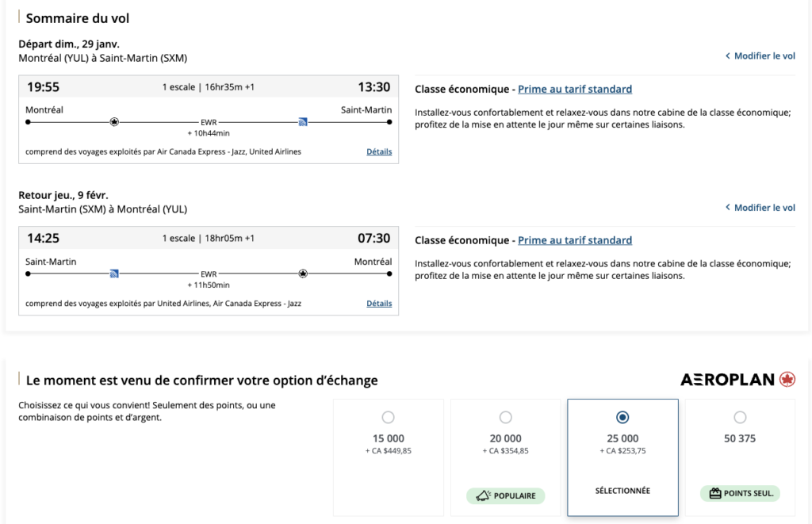This screenshot has height=524, width=812.
Task: Open departure Prime au tarif standard link
Action: (x=575, y=89)
